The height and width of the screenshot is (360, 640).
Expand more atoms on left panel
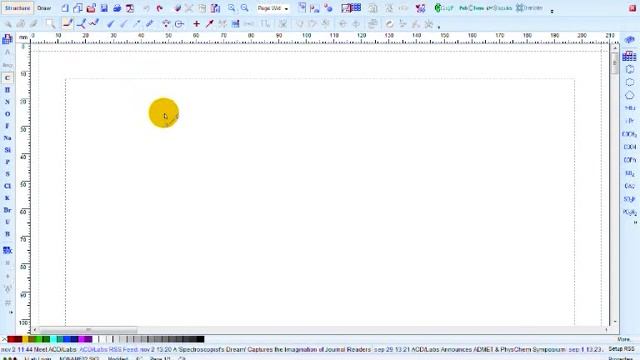pos(11,312)
